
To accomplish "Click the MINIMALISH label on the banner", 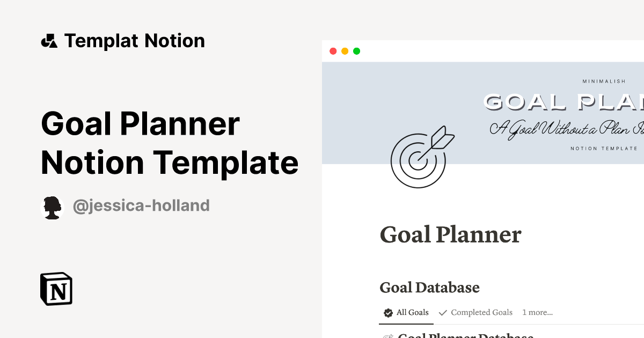I will (x=604, y=81).
